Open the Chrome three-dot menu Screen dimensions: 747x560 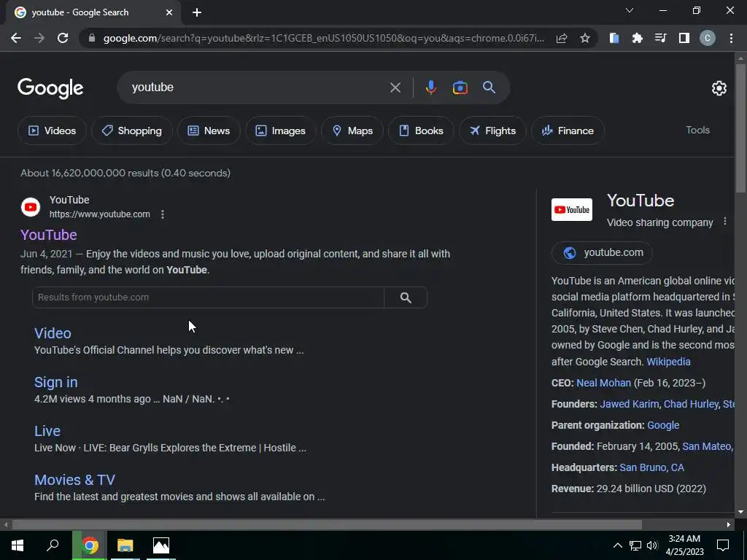click(731, 38)
